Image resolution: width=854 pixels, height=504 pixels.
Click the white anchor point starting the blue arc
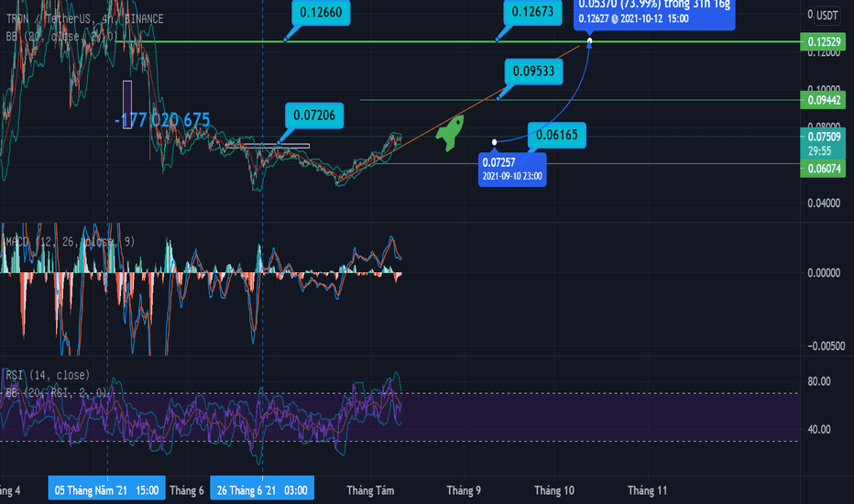click(495, 142)
